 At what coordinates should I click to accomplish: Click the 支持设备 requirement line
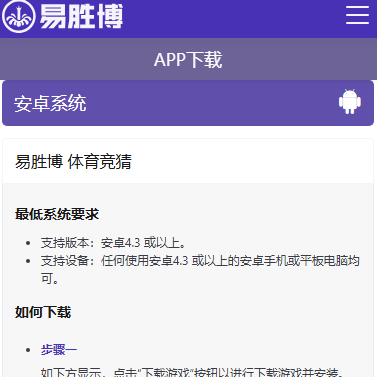(200, 269)
